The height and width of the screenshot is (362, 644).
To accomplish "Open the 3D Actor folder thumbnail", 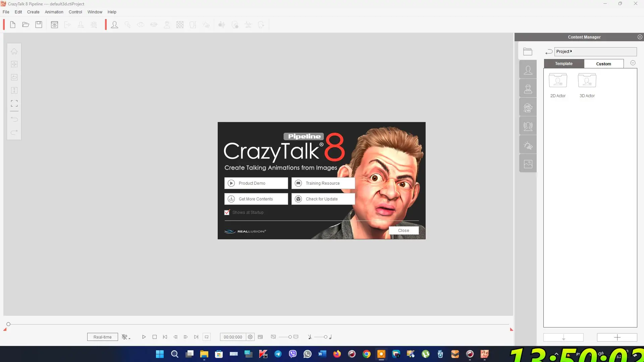I will point(587,81).
